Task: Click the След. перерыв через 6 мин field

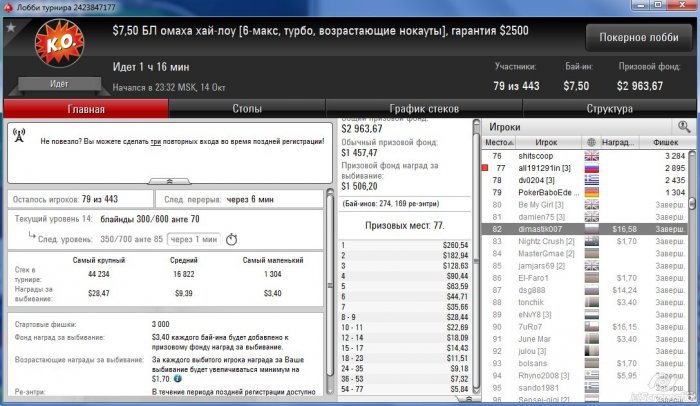Action: click(x=239, y=199)
